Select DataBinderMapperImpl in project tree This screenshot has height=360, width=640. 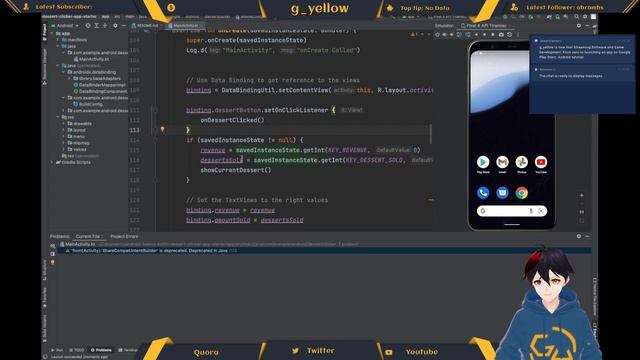tap(100, 85)
